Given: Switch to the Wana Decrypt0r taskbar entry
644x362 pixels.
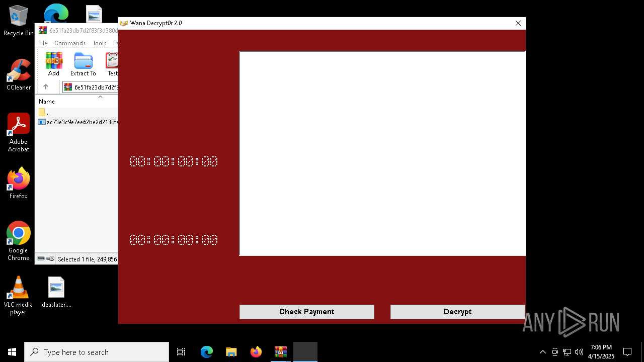Looking at the screenshot, I should [305, 352].
